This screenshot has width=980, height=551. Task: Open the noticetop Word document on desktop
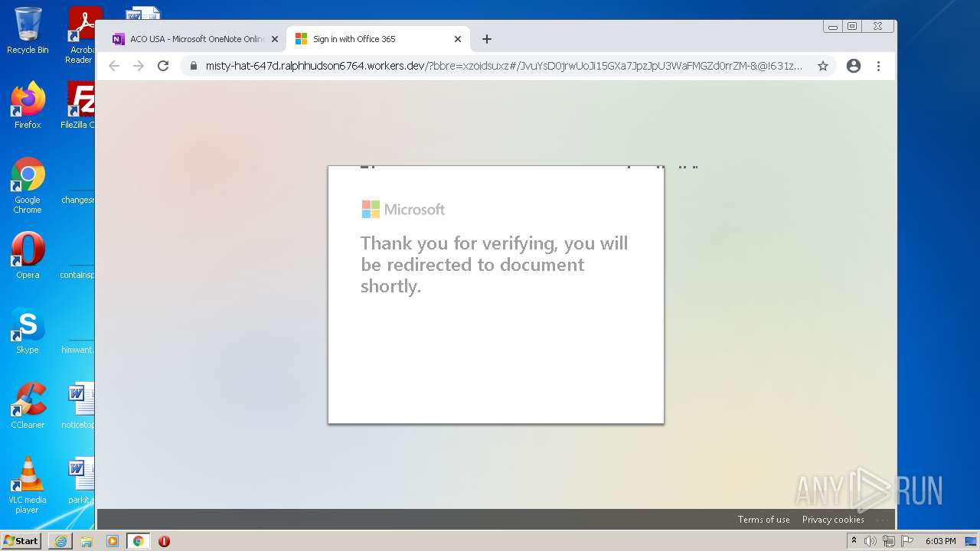click(x=80, y=405)
